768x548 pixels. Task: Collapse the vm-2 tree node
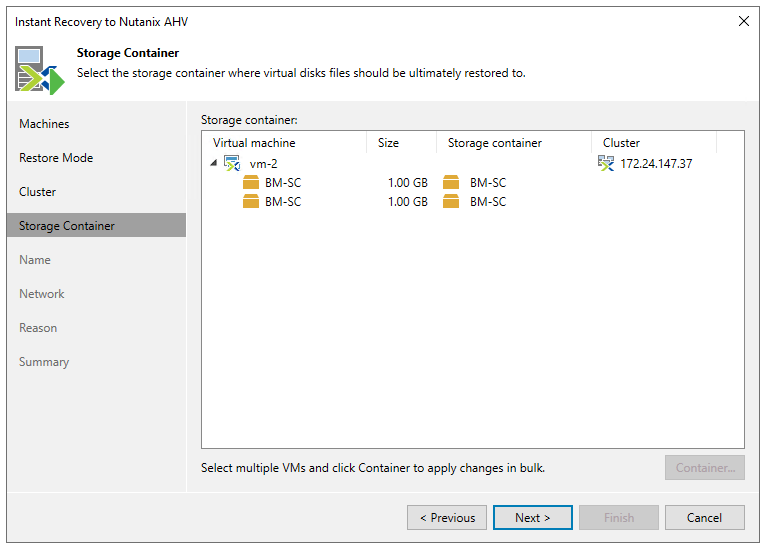[214, 163]
